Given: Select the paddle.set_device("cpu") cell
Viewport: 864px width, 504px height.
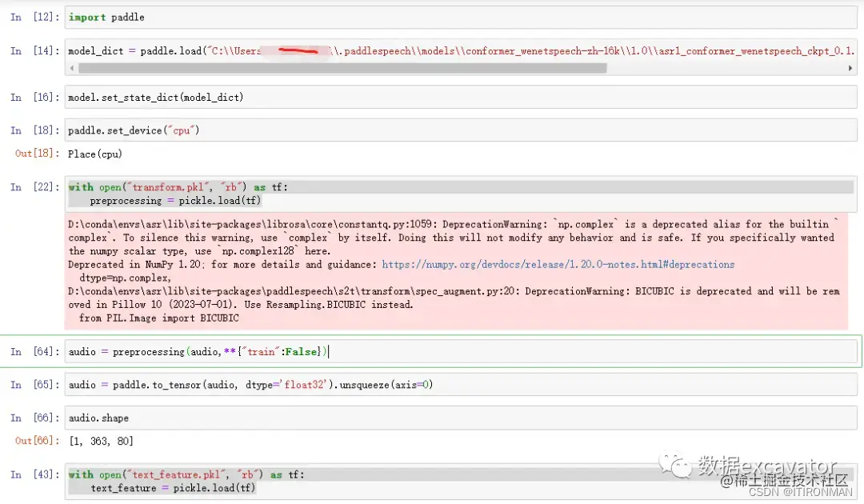Looking at the screenshot, I should point(460,130).
